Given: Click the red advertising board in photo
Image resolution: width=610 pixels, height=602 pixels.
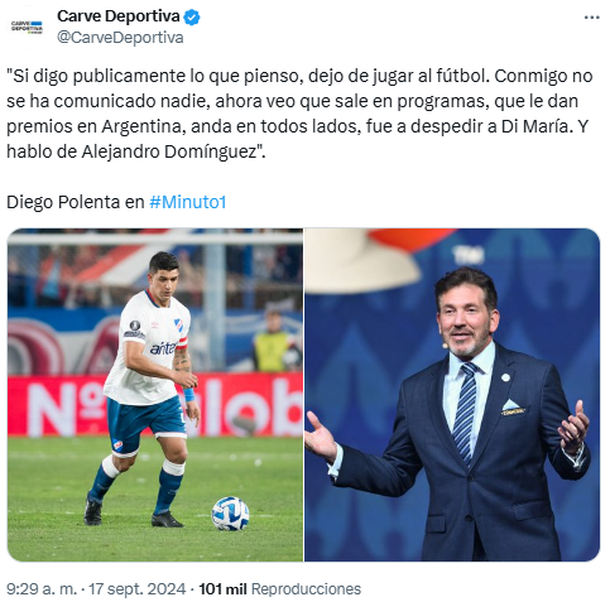Looking at the screenshot, I should click(155, 405).
